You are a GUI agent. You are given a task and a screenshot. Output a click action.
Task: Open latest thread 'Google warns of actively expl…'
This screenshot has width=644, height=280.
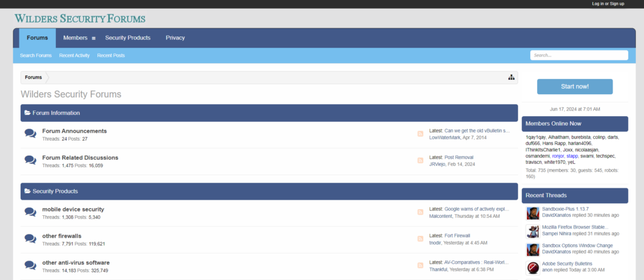477,209
